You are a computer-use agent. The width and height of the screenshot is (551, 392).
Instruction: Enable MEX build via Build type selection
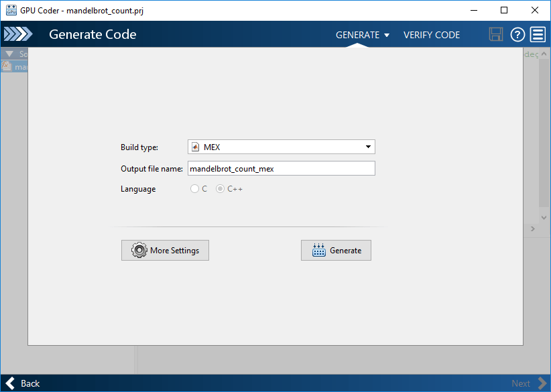pyautogui.click(x=281, y=146)
